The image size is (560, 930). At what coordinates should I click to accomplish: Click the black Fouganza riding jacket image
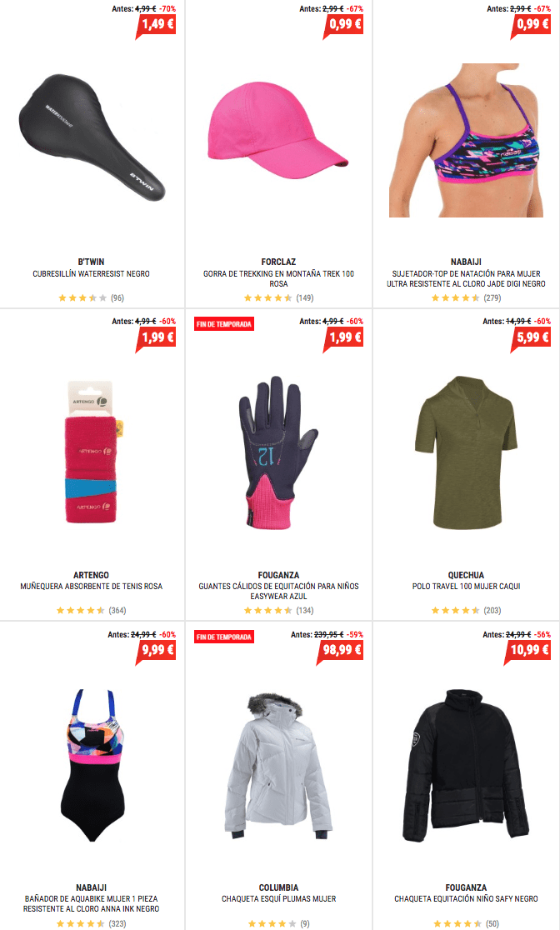coord(466,765)
